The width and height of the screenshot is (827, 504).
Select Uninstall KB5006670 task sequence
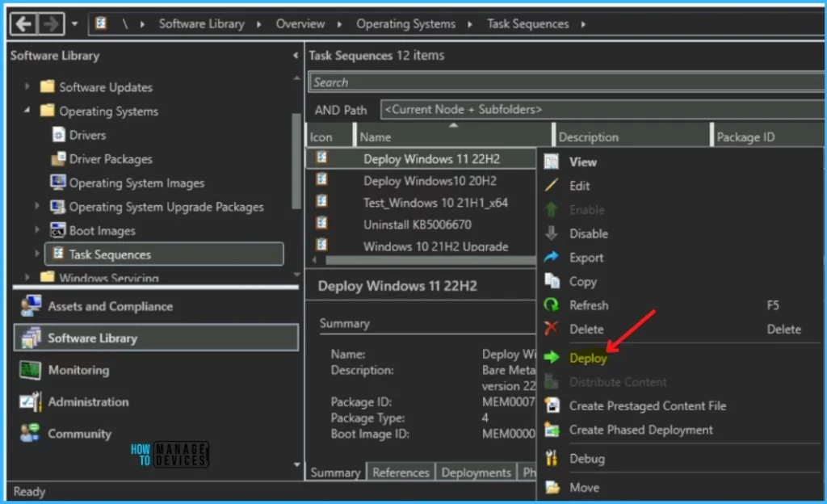[x=418, y=225]
